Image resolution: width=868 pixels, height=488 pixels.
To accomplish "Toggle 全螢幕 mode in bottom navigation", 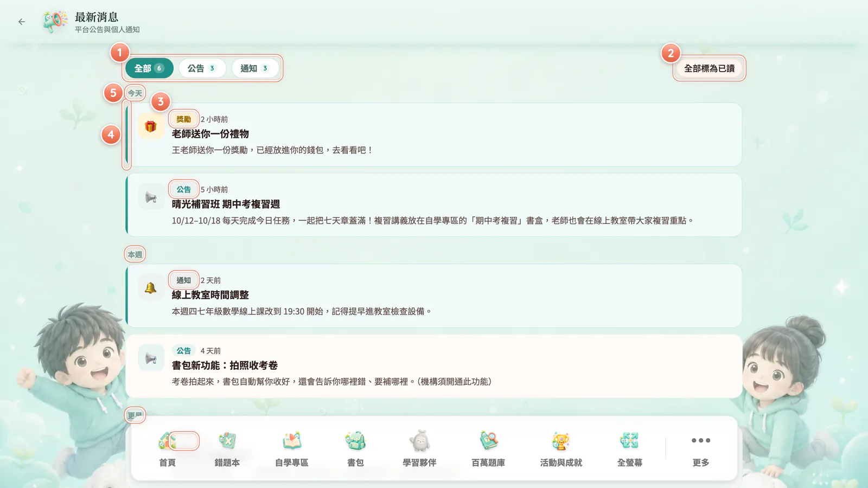I will (629, 449).
